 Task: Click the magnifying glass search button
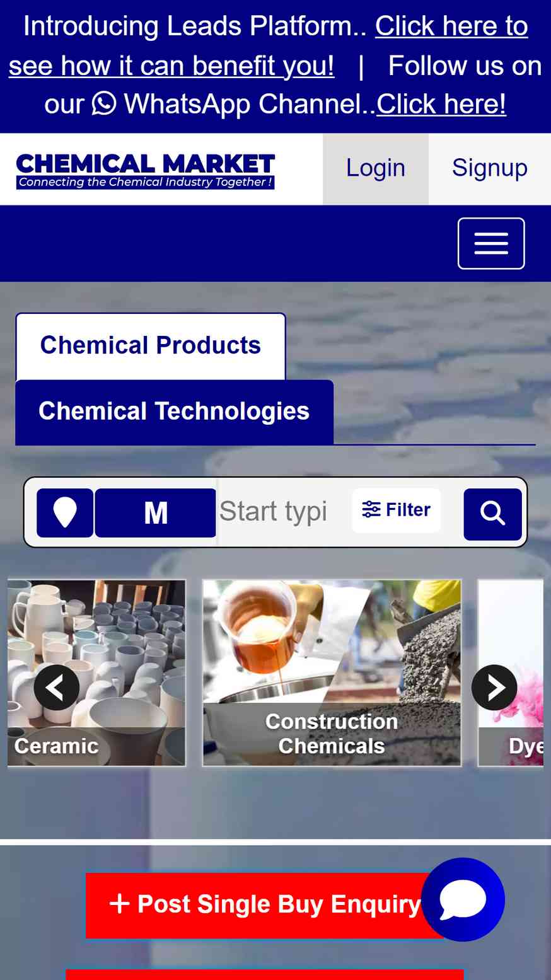(x=492, y=514)
